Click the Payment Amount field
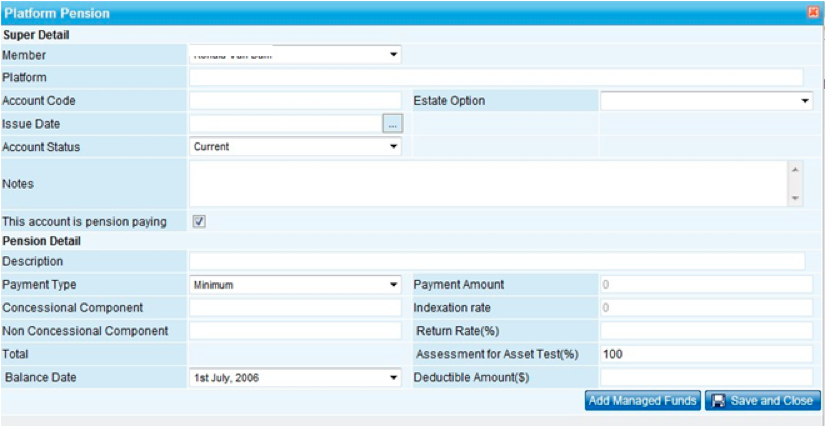The image size is (825, 426). pyautogui.click(x=707, y=285)
